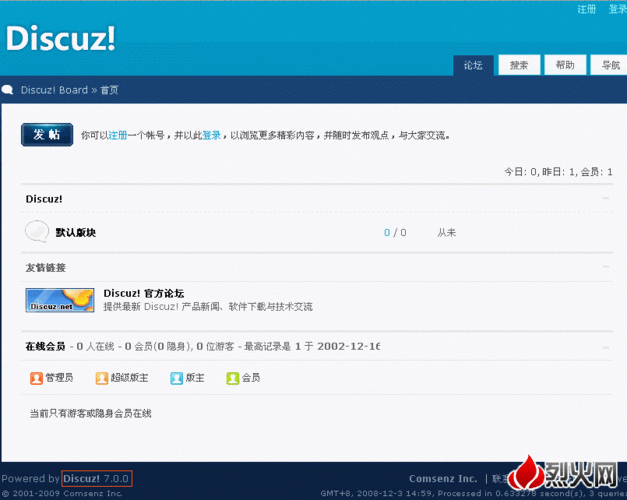
Task: Click the 版主 legend label
Action: (x=195, y=378)
